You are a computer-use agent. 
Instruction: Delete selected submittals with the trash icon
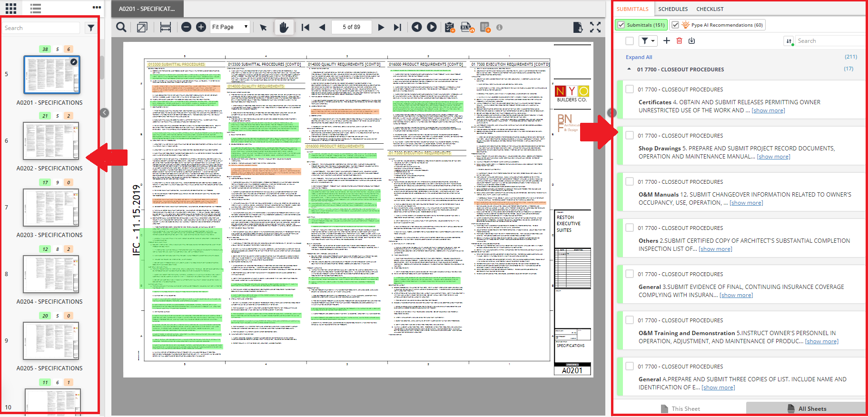pos(679,41)
